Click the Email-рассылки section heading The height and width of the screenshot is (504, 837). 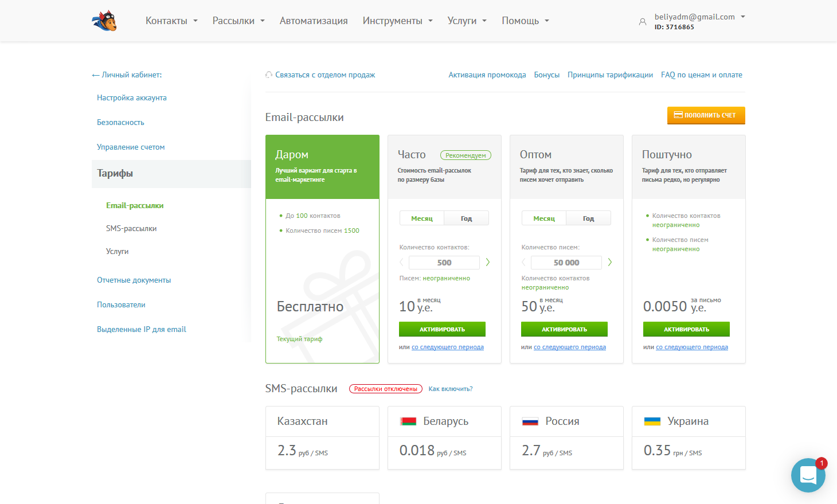(304, 118)
